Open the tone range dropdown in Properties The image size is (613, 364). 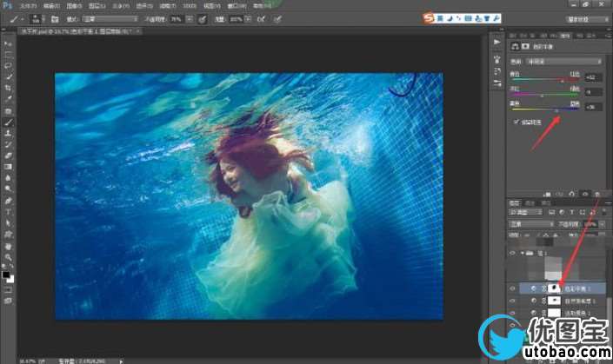[x=563, y=62]
